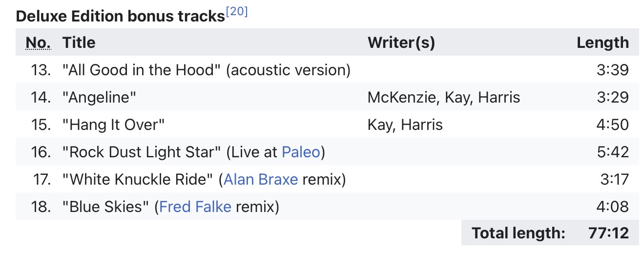Click the Title column header

click(x=79, y=42)
